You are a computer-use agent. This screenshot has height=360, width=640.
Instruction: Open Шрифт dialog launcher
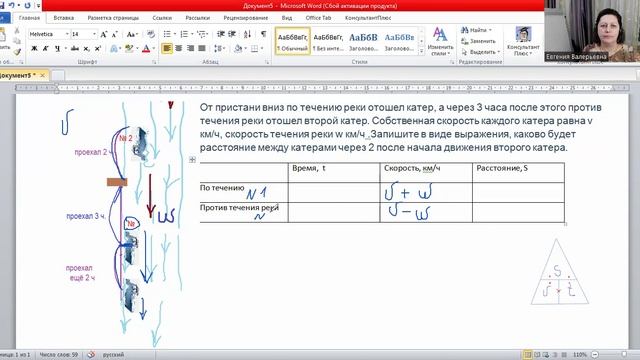tap(154, 62)
